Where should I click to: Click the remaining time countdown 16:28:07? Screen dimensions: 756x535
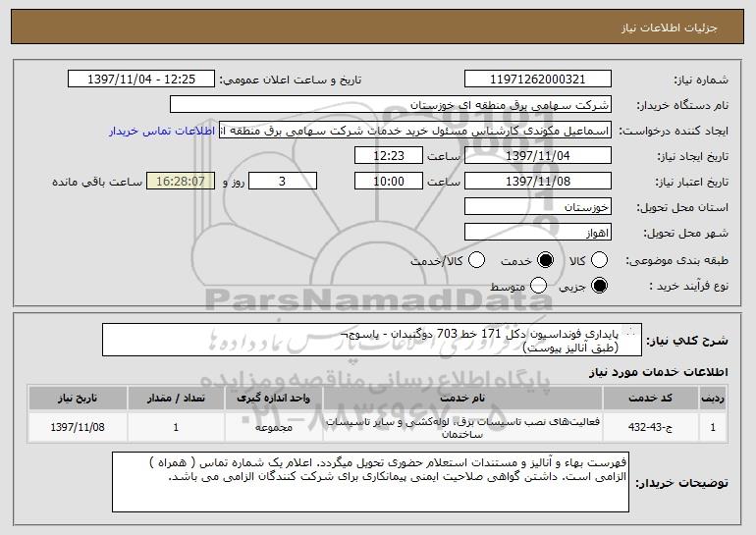pos(179,182)
